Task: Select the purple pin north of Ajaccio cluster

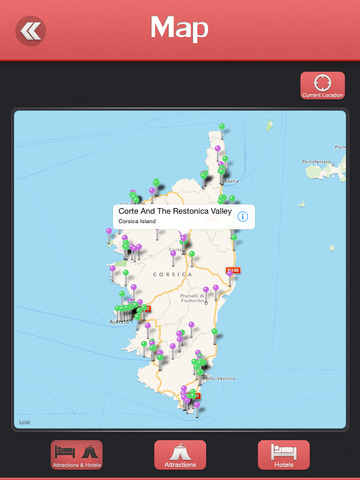Action: [134, 287]
